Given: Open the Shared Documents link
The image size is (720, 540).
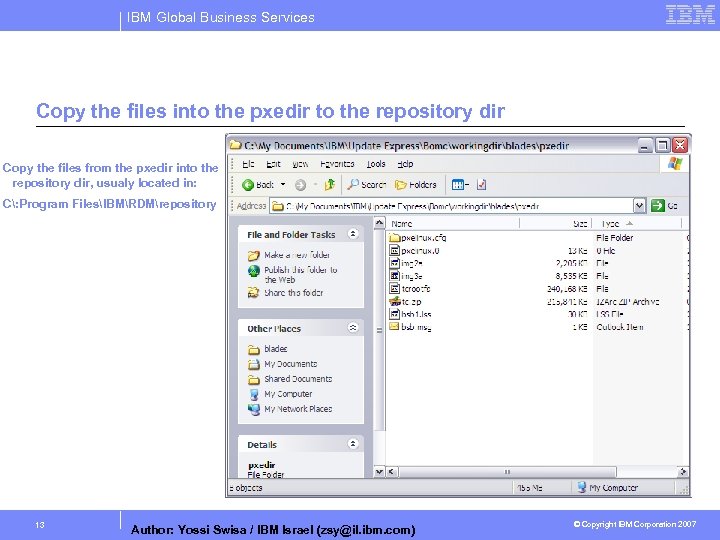Looking at the screenshot, I should [298, 379].
